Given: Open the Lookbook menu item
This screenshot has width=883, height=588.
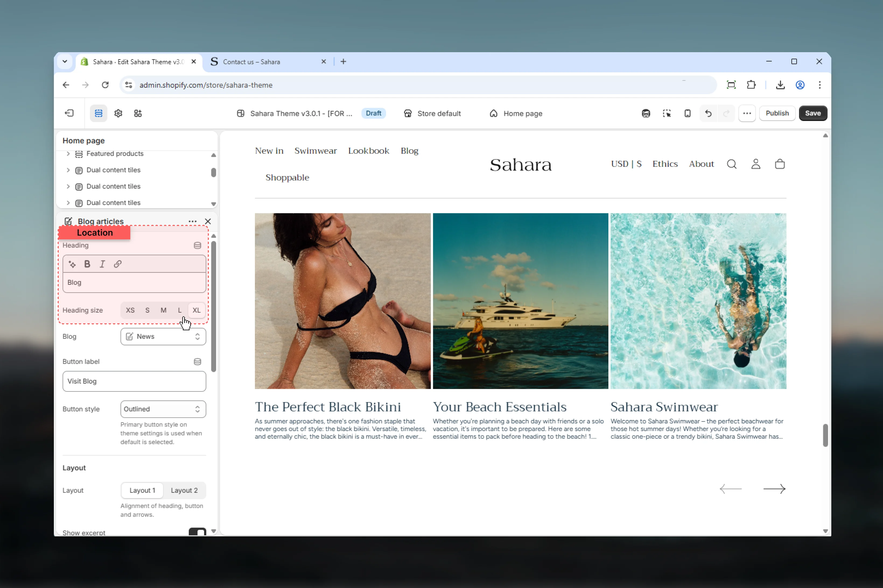Looking at the screenshot, I should pyautogui.click(x=369, y=151).
